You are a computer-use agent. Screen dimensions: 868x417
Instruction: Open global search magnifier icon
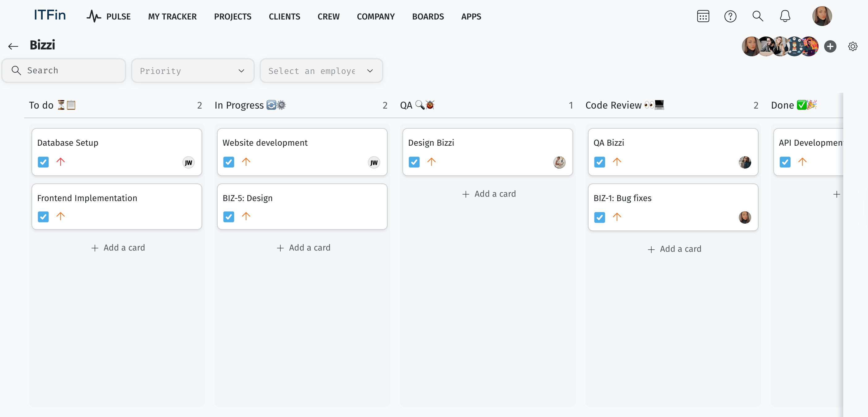(x=757, y=16)
